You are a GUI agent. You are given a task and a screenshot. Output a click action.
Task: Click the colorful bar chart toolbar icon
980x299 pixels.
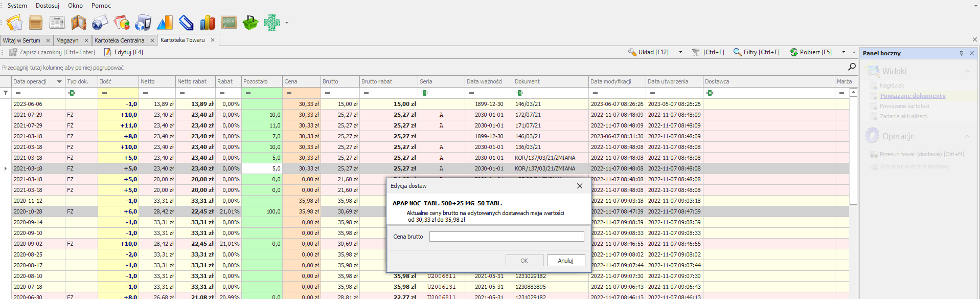click(x=207, y=23)
